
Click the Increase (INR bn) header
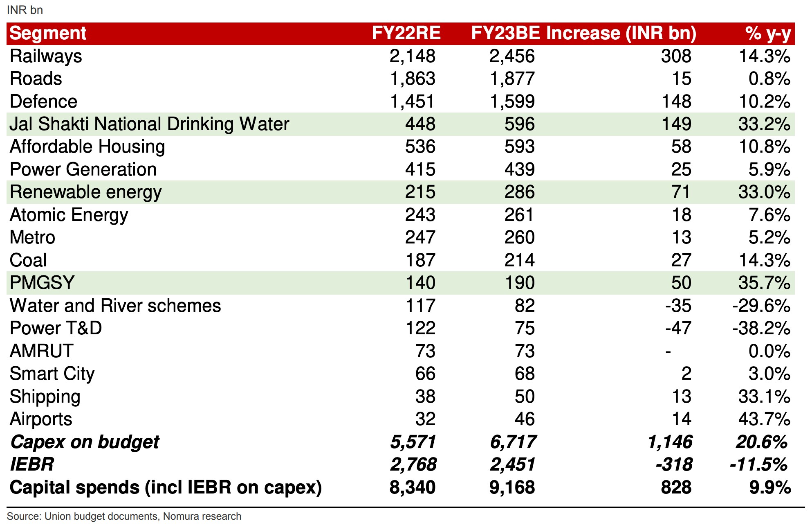coord(621,34)
